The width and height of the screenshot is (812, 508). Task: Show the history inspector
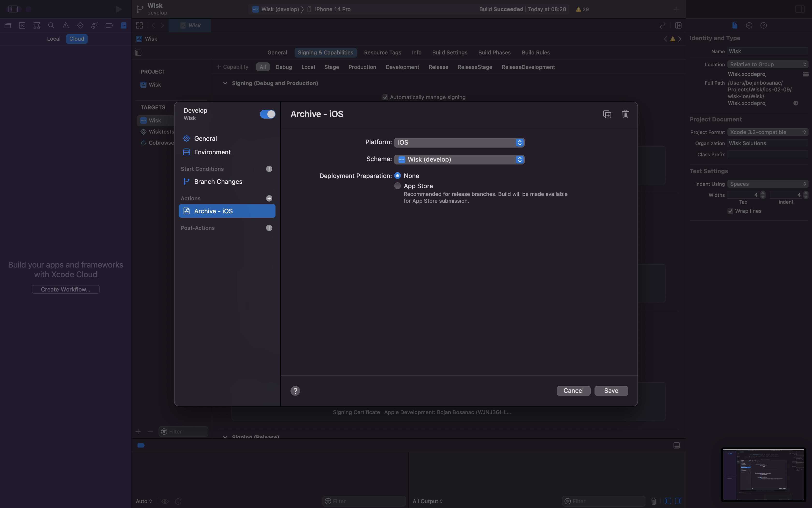[749, 26]
